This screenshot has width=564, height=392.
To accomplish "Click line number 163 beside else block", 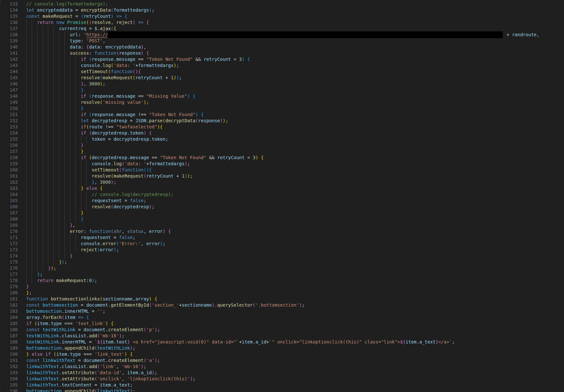I will click(x=14, y=189).
